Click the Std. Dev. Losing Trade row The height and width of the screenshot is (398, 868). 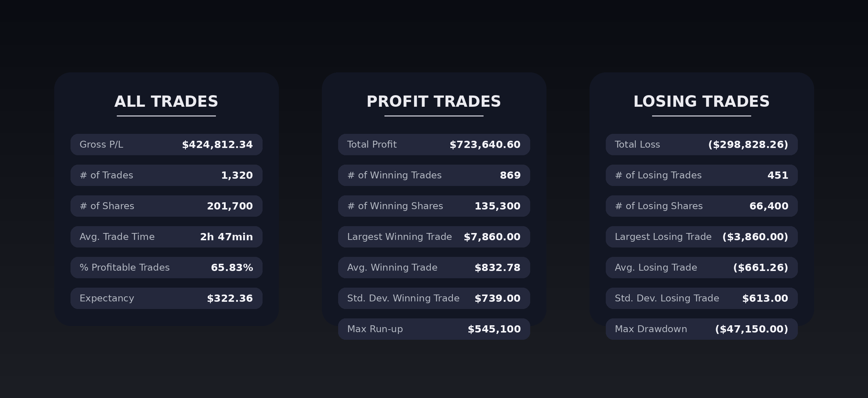[702, 298]
